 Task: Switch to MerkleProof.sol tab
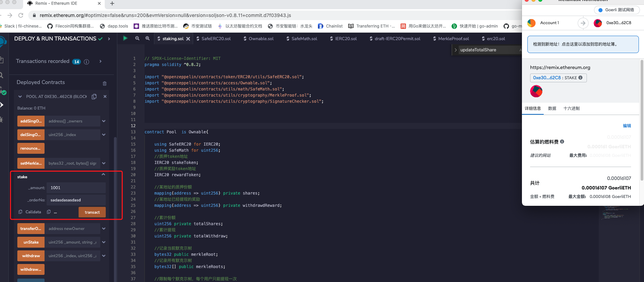tap(451, 39)
